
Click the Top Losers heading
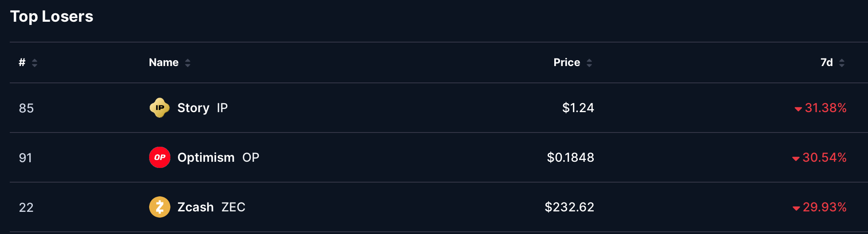point(52,16)
